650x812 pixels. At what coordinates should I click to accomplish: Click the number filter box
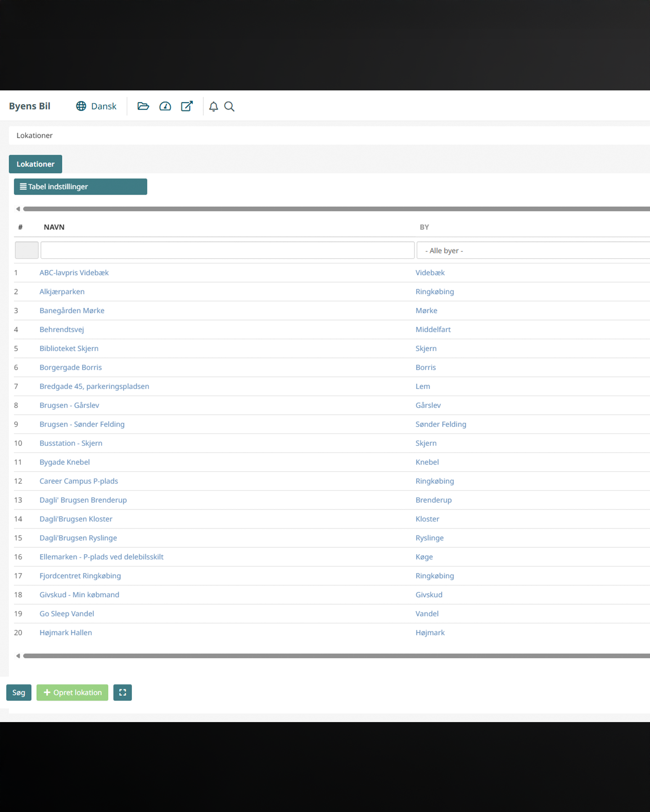27,250
